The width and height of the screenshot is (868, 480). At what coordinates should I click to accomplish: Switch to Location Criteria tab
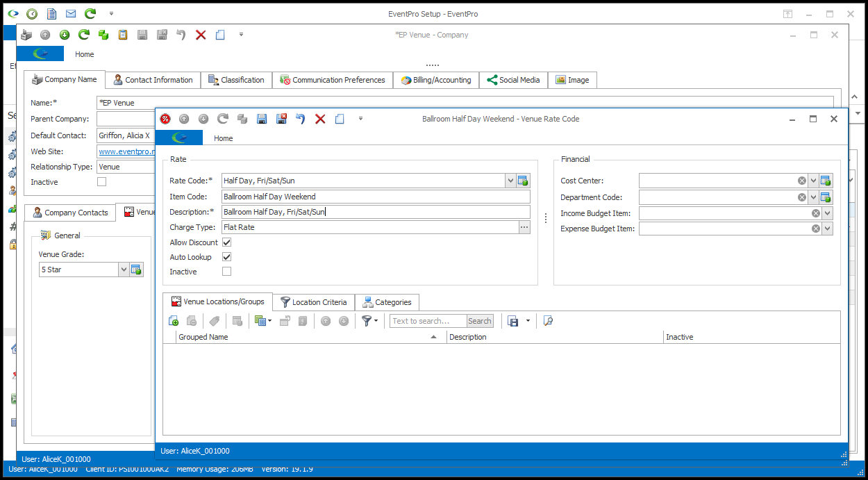pos(313,302)
